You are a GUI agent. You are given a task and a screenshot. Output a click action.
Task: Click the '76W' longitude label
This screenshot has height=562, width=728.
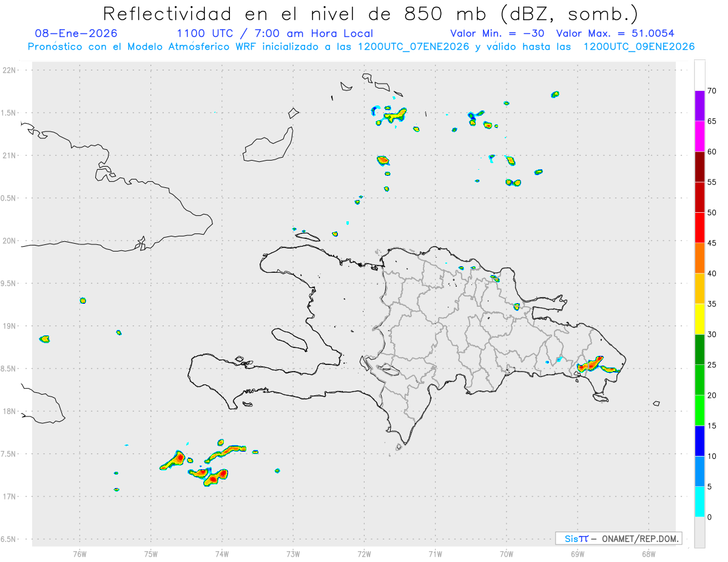(x=79, y=554)
